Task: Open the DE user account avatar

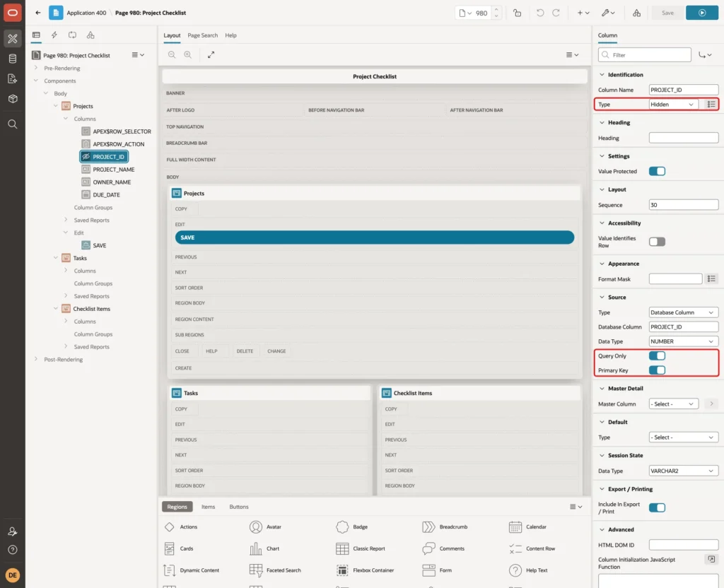Action: pos(13,575)
